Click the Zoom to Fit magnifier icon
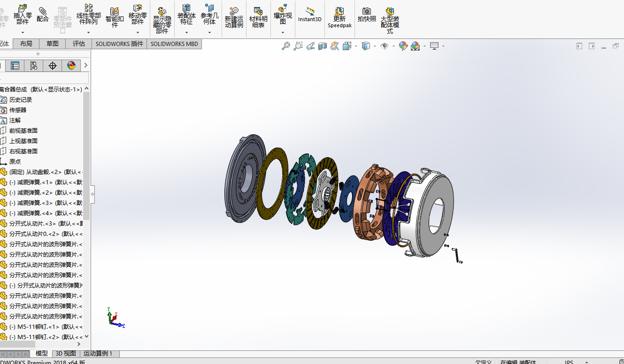Screen dimensions: 624x364 click(x=285, y=46)
